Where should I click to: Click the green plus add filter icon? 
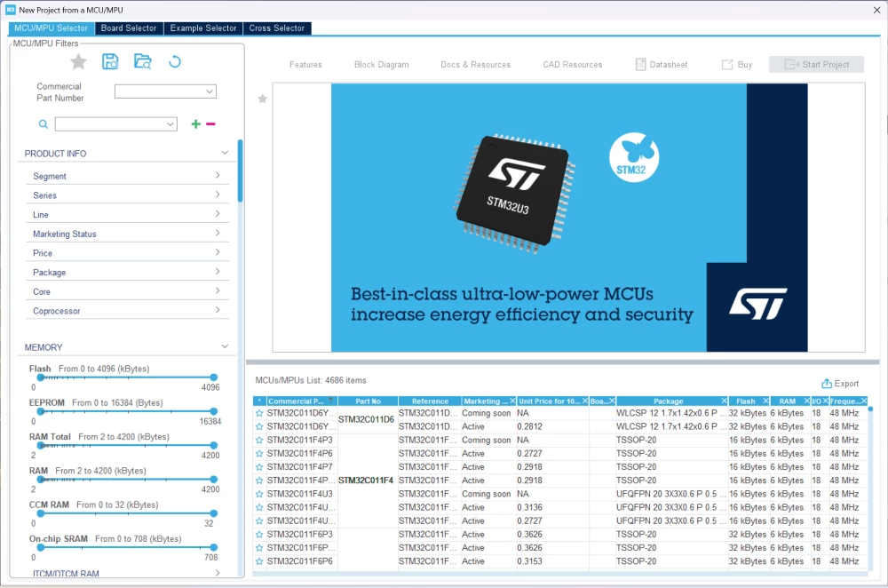(196, 124)
